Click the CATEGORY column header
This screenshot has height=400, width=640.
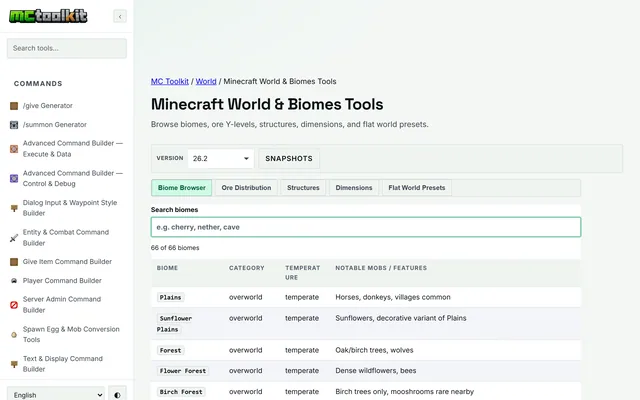click(247, 268)
